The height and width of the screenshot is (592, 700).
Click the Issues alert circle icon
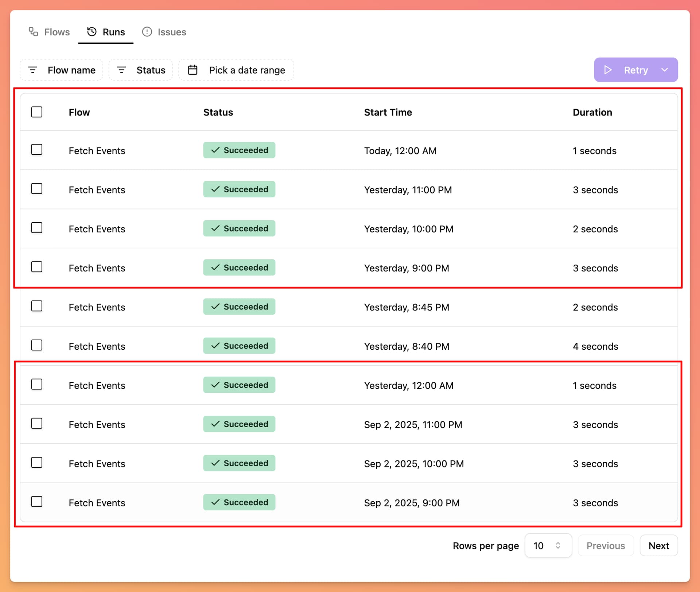click(x=147, y=32)
